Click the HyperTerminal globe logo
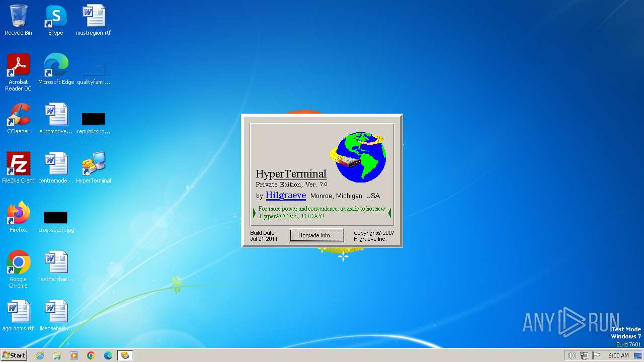The image size is (644, 362). pos(359,157)
